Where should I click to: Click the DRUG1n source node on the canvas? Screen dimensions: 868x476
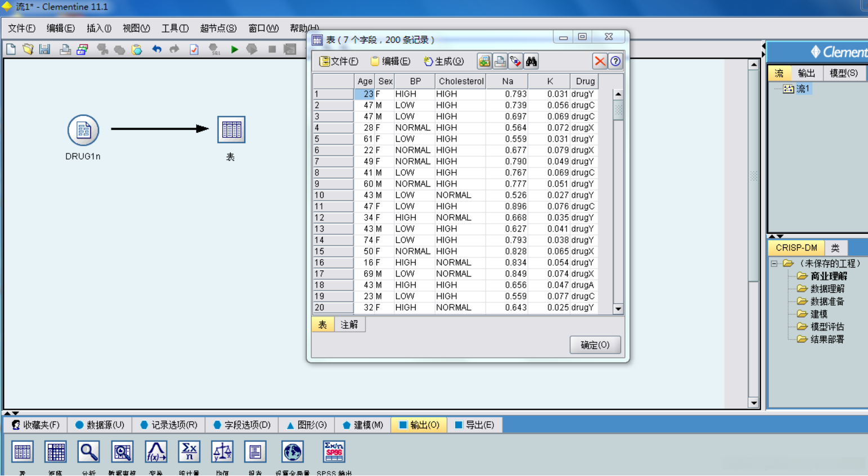click(x=83, y=130)
